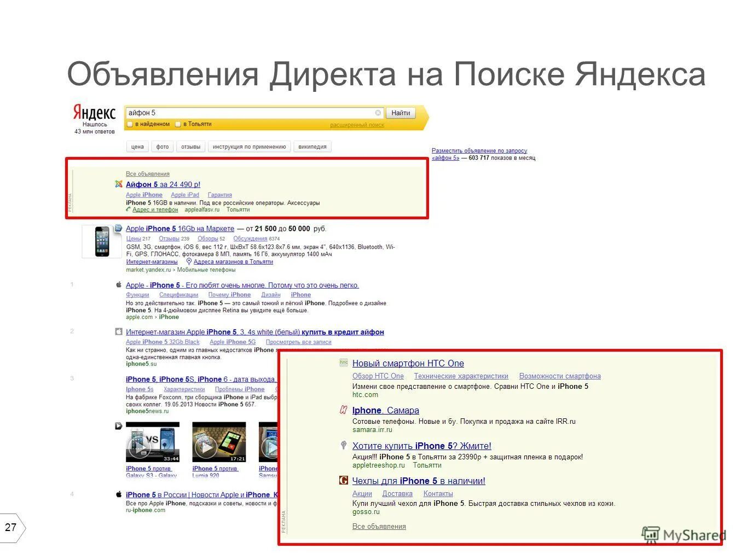
Task: Open the 'Новый смартфон HTC One' ad title
Action: coord(408,363)
